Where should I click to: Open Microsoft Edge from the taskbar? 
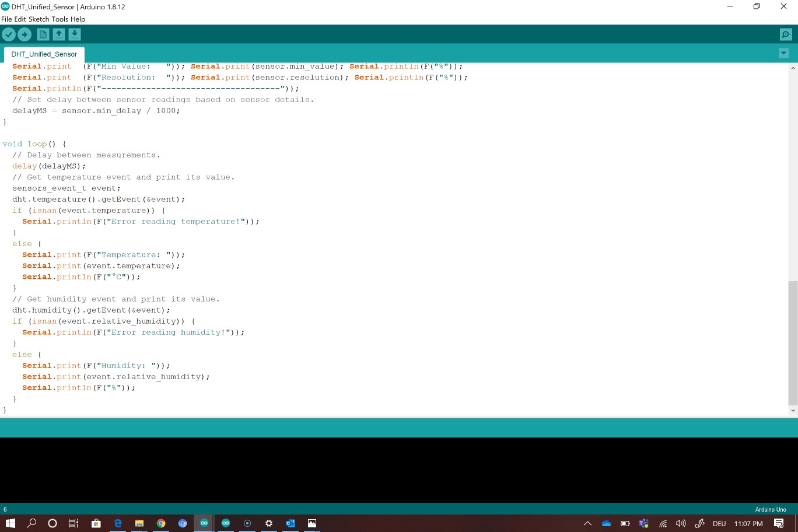coord(118,523)
